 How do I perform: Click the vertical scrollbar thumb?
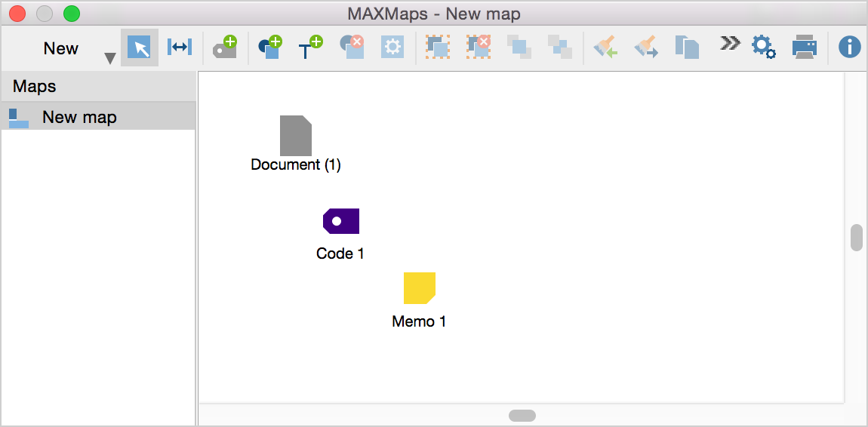pos(857,238)
